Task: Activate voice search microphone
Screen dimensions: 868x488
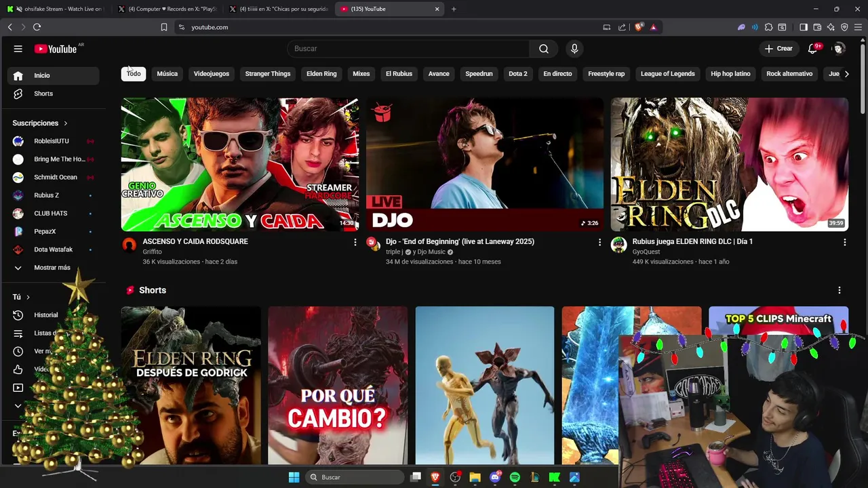Action: (574, 49)
